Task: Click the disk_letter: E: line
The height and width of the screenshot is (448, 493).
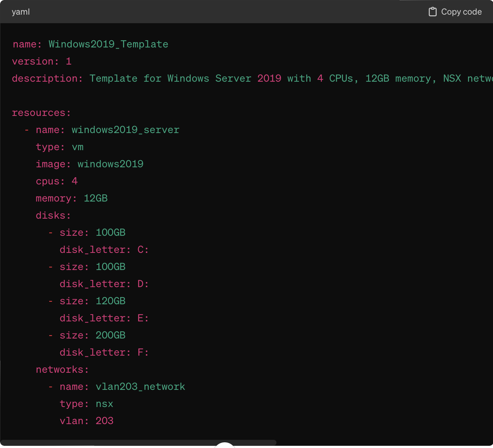Action: click(x=104, y=318)
